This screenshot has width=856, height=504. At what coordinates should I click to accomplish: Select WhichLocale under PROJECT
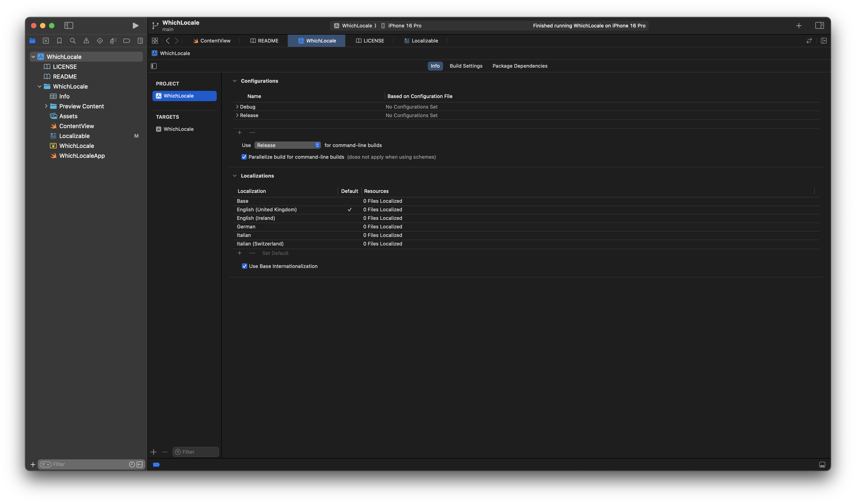[184, 96]
